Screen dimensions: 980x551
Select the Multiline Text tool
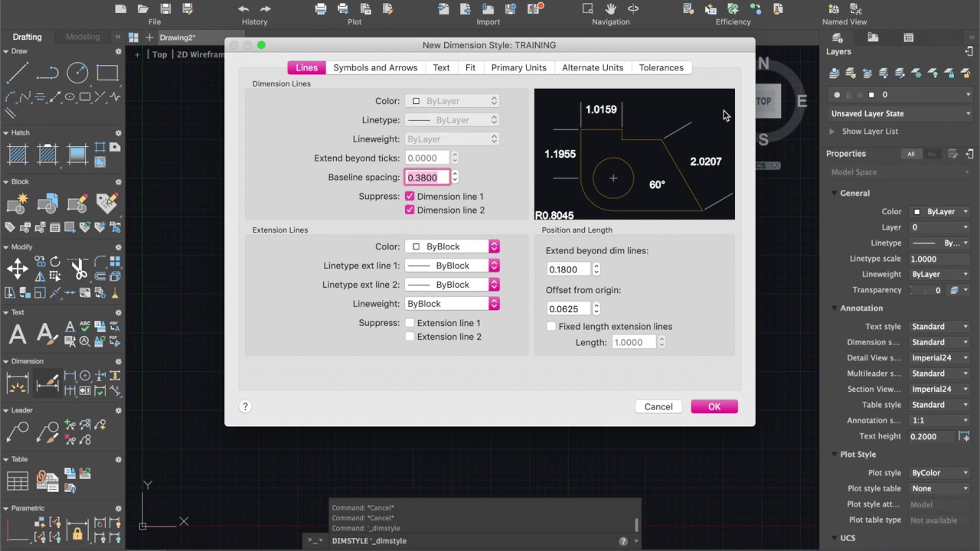click(x=18, y=334)
